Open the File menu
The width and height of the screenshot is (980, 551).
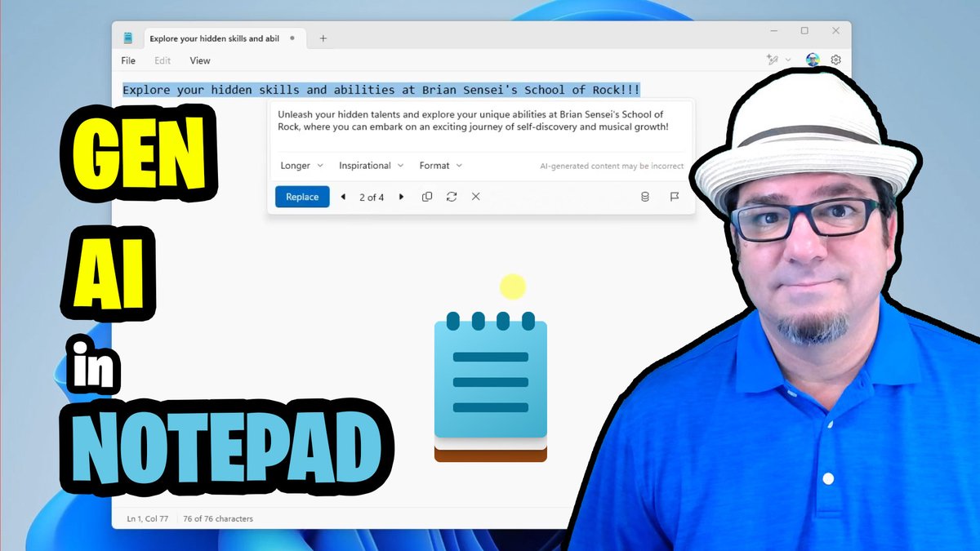[x=128, y=60]
